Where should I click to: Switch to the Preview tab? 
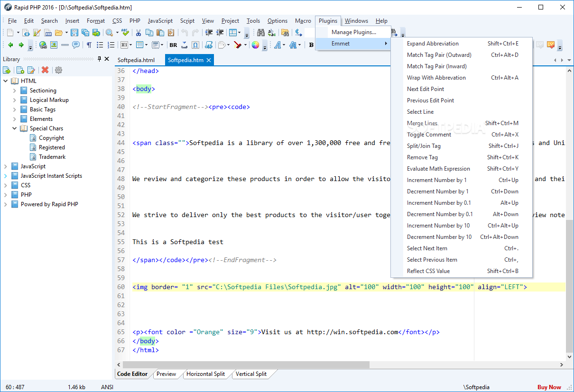tap(166, 374)
